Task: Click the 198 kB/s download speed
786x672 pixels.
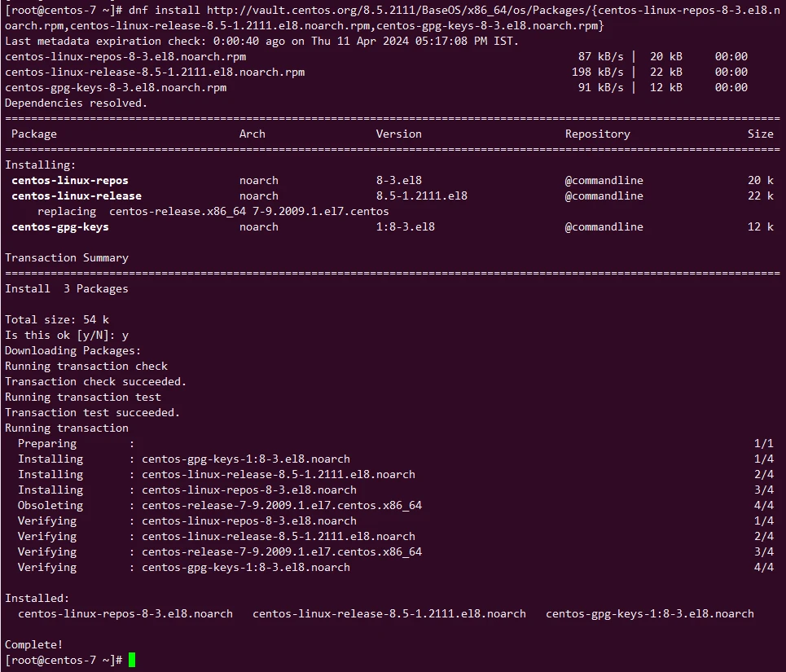Action: coord(592,72)
